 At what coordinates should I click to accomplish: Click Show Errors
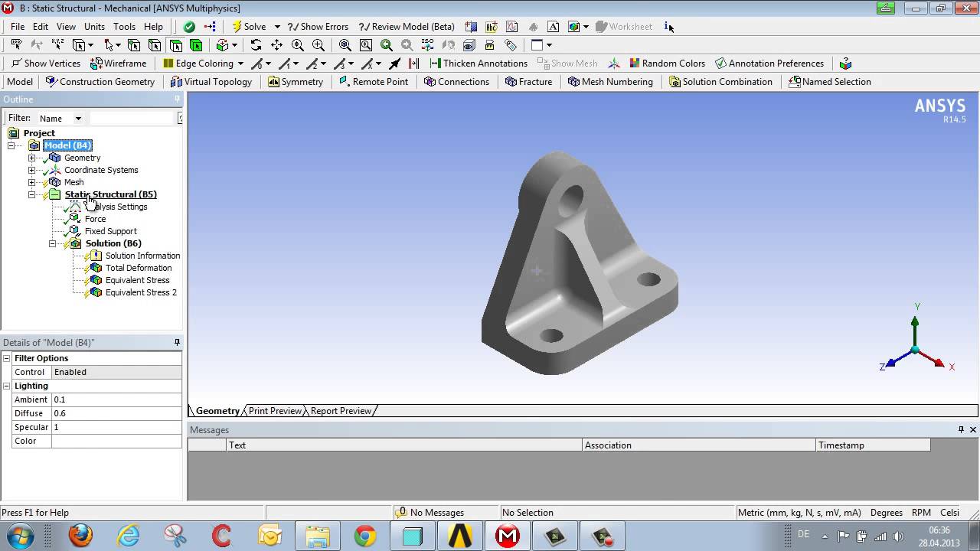click(318, 26)
